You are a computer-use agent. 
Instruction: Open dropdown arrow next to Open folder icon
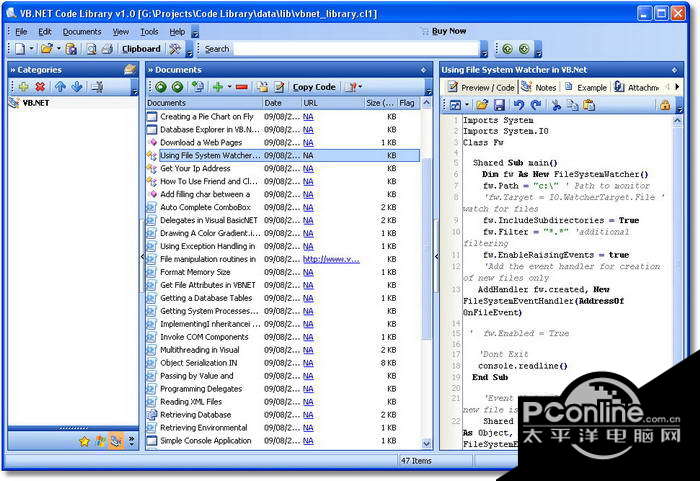pyautogui.click(x=58, y=48)
